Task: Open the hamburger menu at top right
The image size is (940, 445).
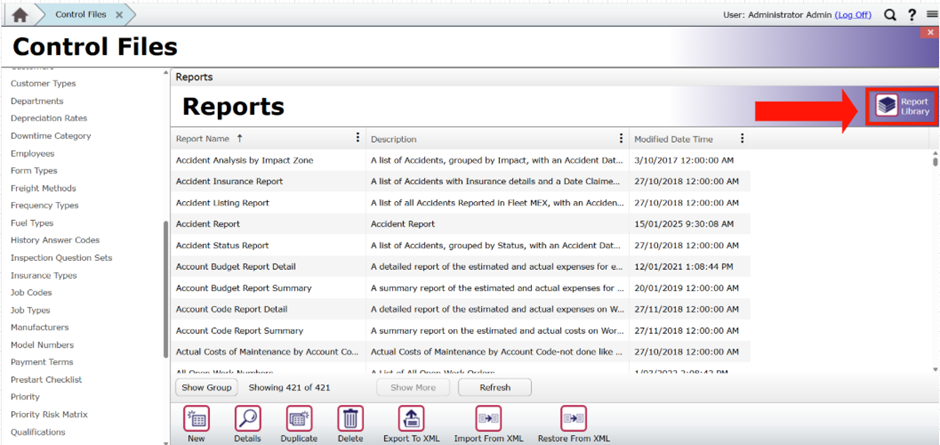Action: 931,15
